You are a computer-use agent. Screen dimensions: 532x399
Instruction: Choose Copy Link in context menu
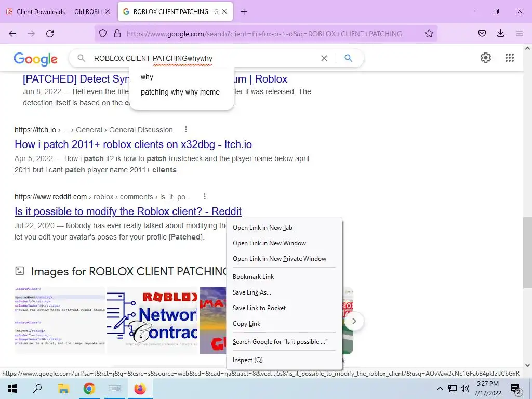[x=246, y=324]
